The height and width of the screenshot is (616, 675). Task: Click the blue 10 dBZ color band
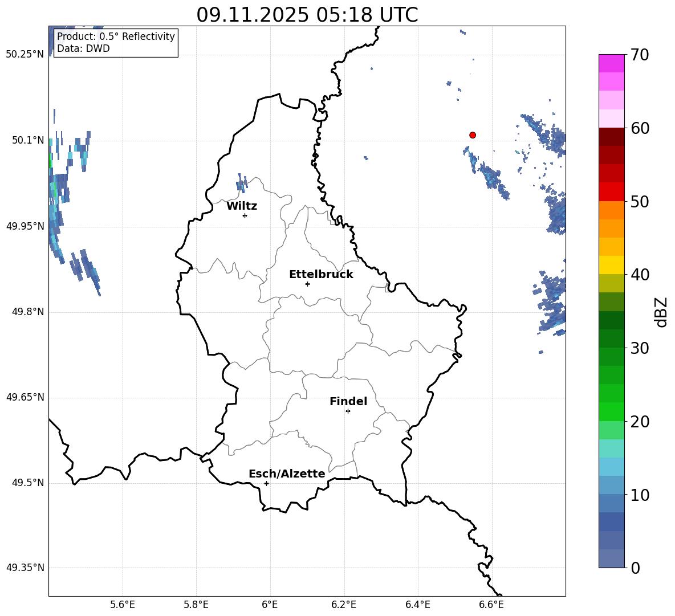point(611,485)
